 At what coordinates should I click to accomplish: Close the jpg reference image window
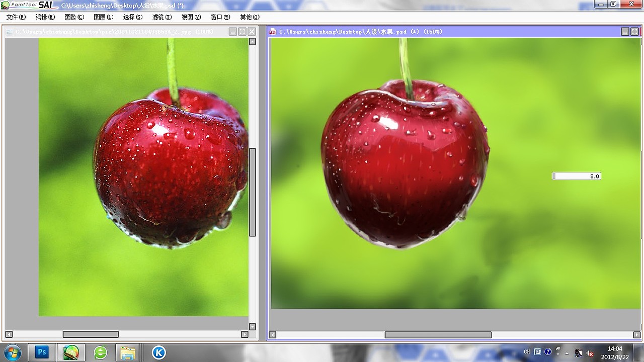[252, 32]
